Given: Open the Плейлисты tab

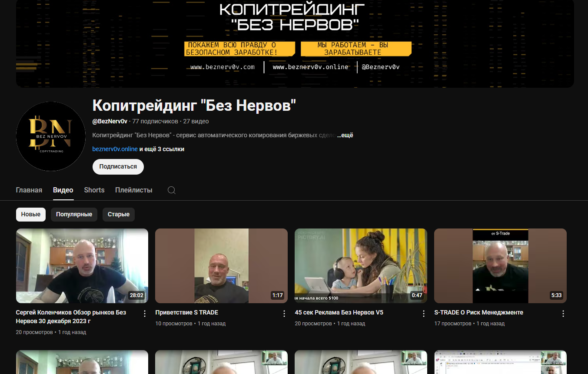Looking at the screenshot, I should 133,190.
